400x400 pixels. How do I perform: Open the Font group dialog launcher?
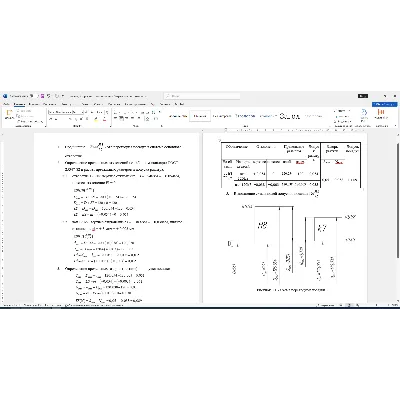coord(110,126)
